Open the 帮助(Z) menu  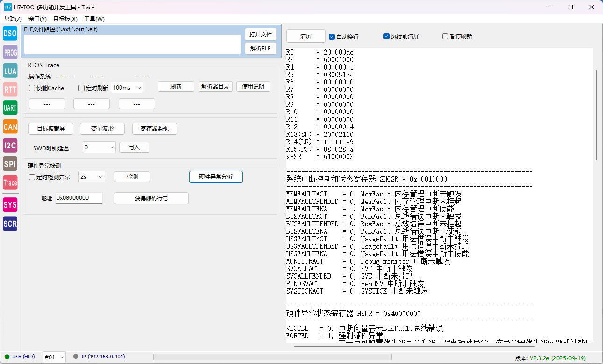point(13,19)
